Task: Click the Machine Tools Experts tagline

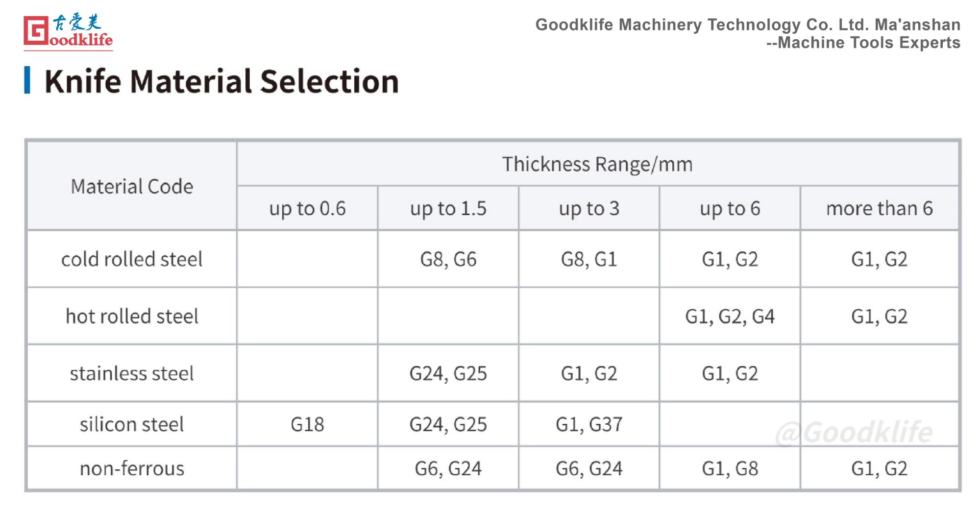Action: (x=863, y=43)
